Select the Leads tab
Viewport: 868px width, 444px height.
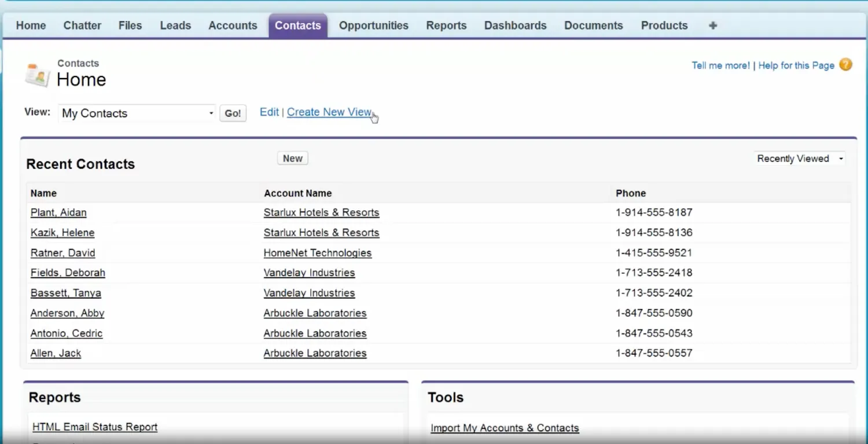175,25
